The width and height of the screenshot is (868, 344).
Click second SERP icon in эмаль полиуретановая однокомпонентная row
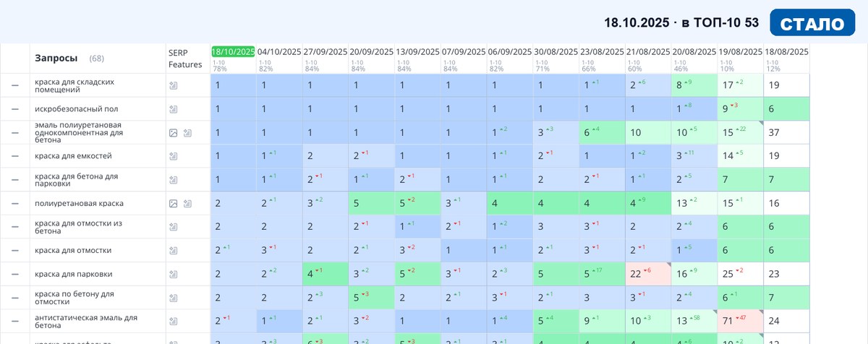(187, 133)
